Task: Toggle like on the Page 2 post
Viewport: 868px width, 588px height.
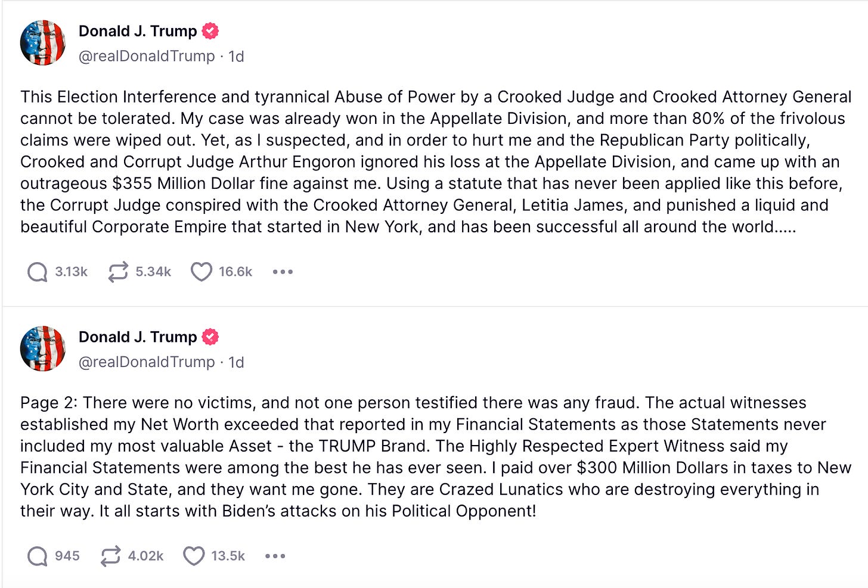Action: pos(194,555)
